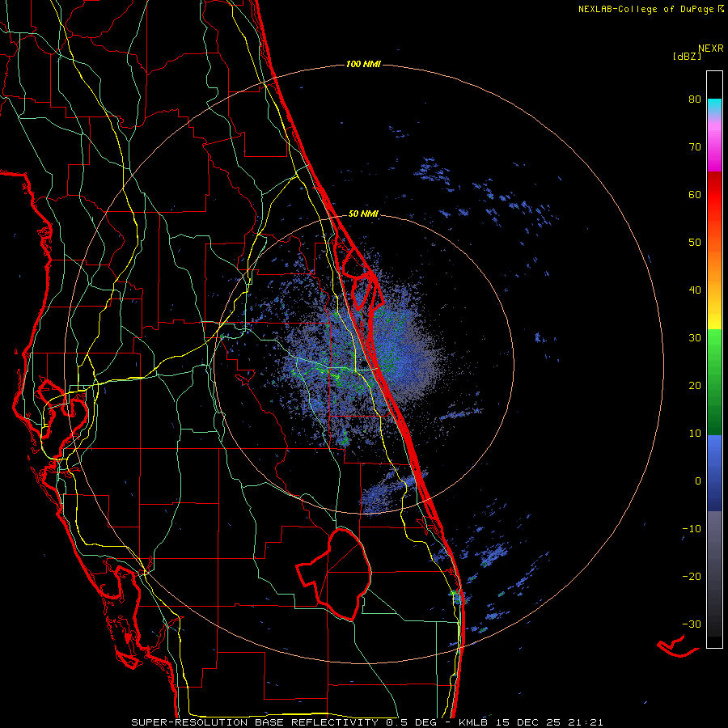
Task: Click the -20 value on dBZ scale
Action: pos(692,577)
